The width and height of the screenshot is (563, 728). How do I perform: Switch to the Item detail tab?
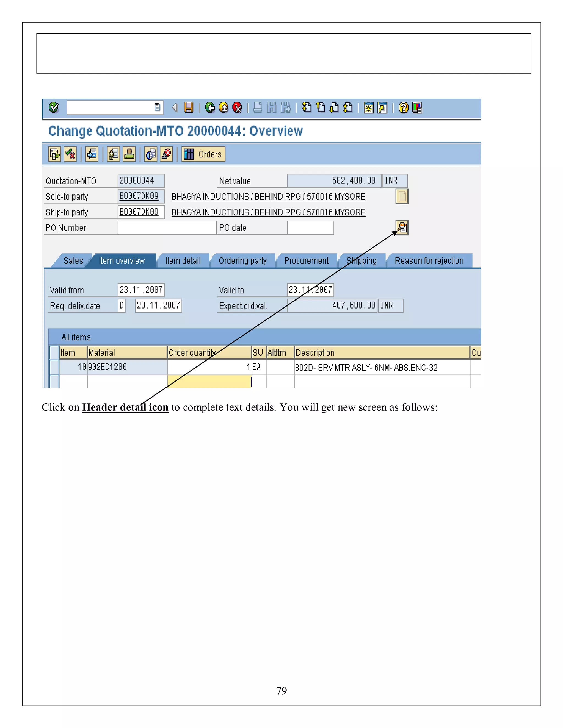tap(183, 261)
